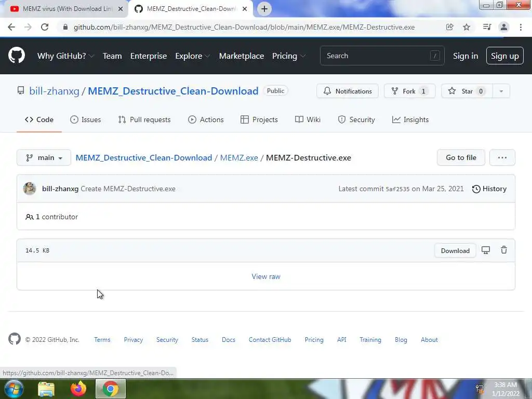Select the Code tab

39,119
